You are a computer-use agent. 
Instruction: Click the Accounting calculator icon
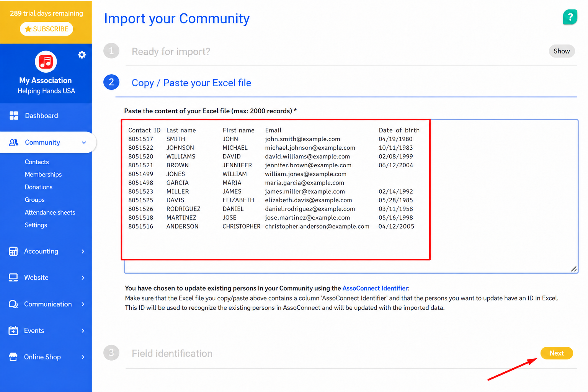tap(13, 251)
